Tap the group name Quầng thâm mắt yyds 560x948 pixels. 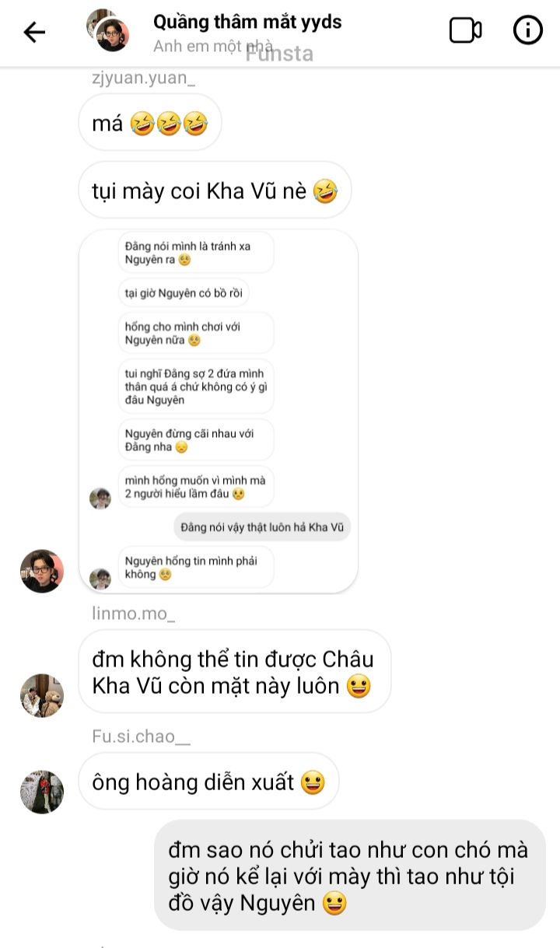click(247, 22)
